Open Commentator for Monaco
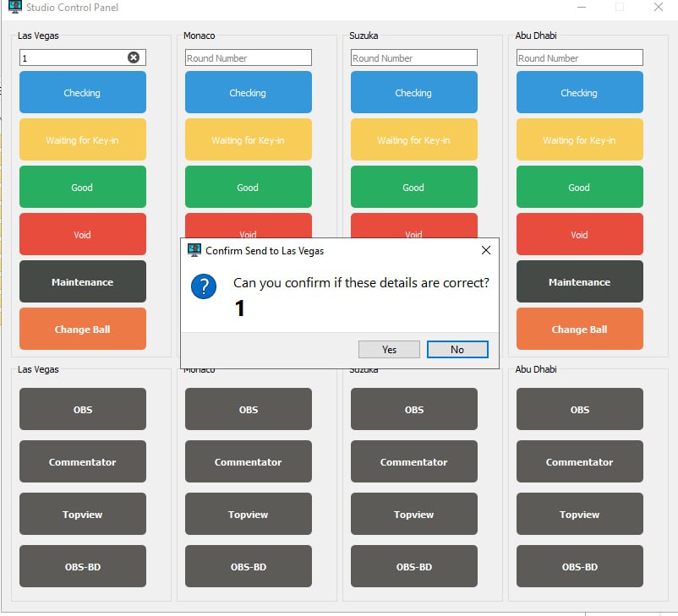 tap(249, 461)
